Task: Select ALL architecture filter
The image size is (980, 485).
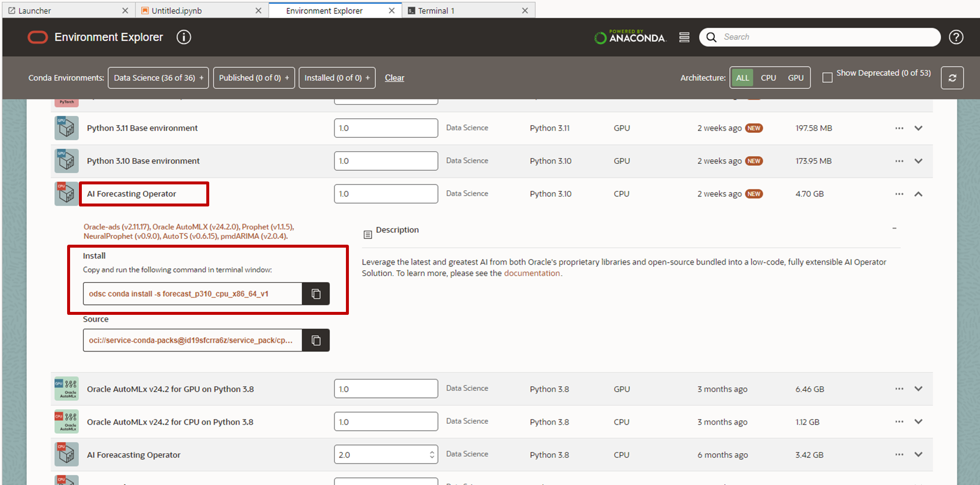Action: [x=742, y=78]
